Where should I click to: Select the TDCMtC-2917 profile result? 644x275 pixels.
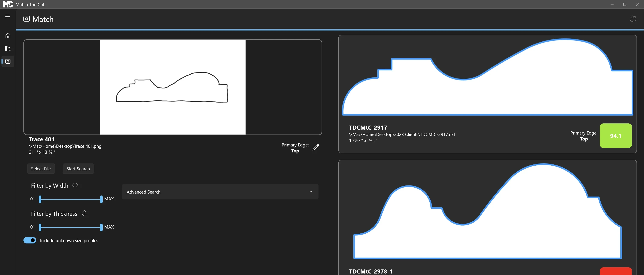click(x=487, y=94)
